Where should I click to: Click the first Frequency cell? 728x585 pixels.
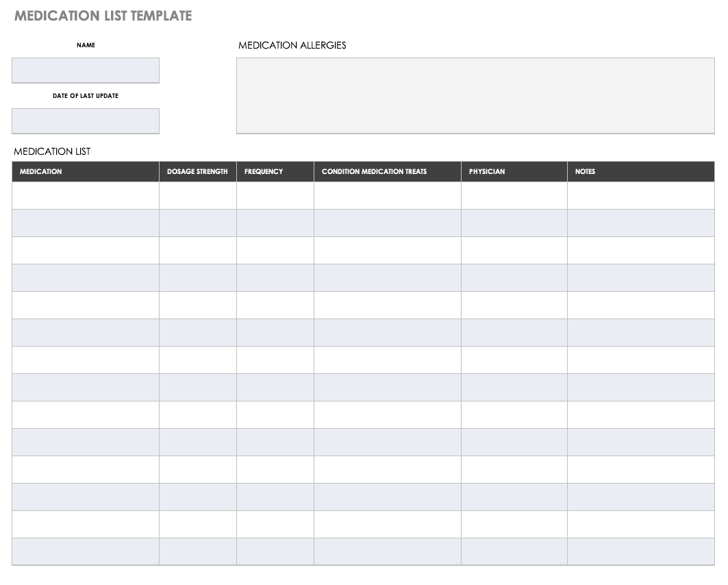coord(275,195)
